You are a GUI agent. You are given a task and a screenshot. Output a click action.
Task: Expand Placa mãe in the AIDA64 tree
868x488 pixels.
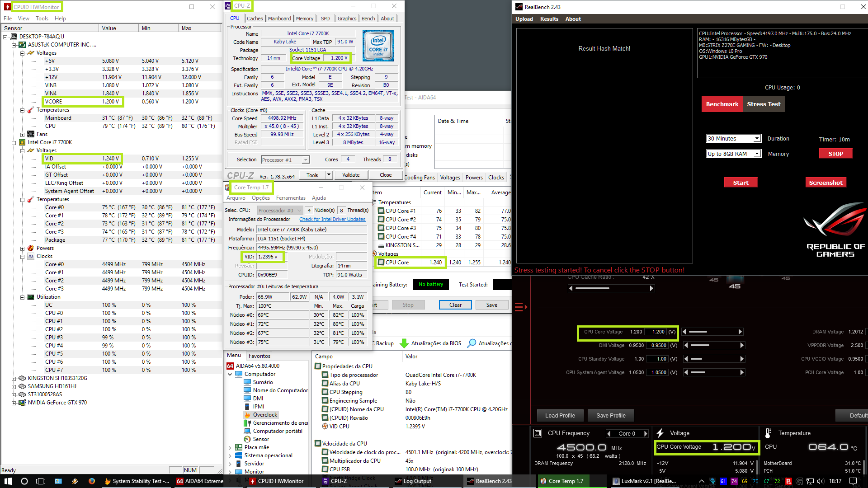[x=230, y=447]
